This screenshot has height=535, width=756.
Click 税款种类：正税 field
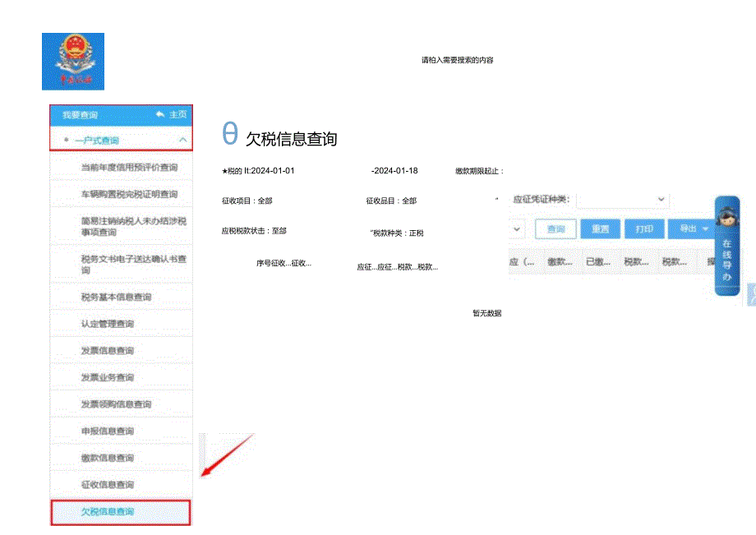click(x=397, y=233)
